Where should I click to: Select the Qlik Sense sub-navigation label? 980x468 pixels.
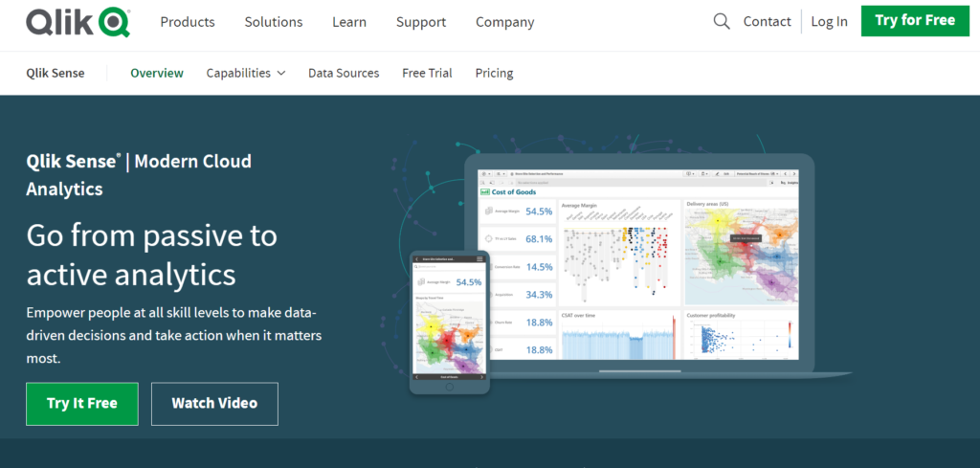coord(55,73)
